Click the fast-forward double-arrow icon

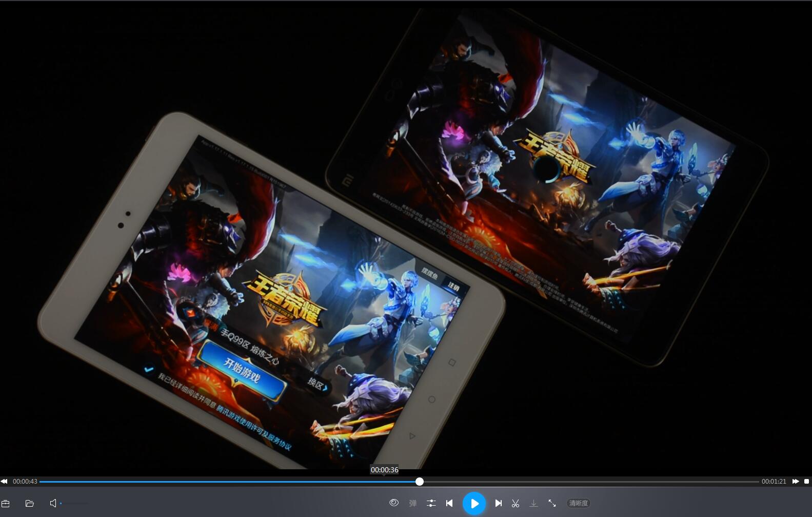796,482
